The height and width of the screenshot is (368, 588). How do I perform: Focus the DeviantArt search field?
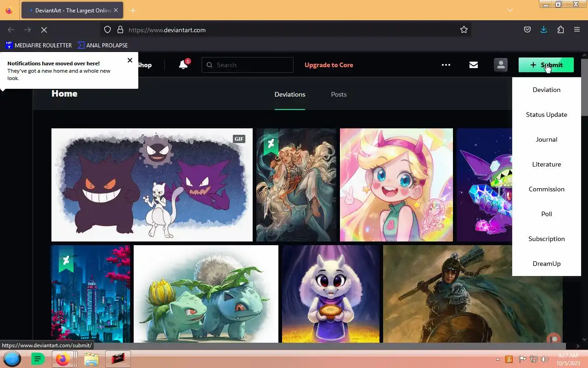point(248,65)
